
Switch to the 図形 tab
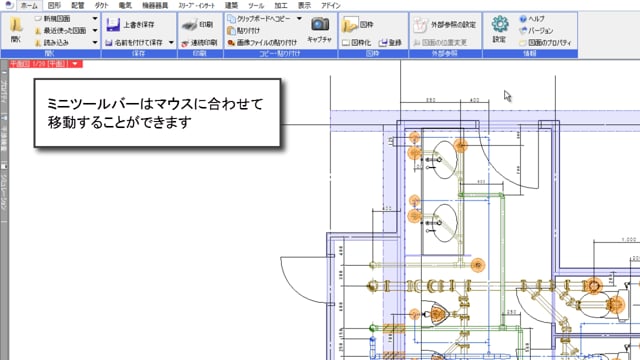pyautogui.click(x=54, y=6)
